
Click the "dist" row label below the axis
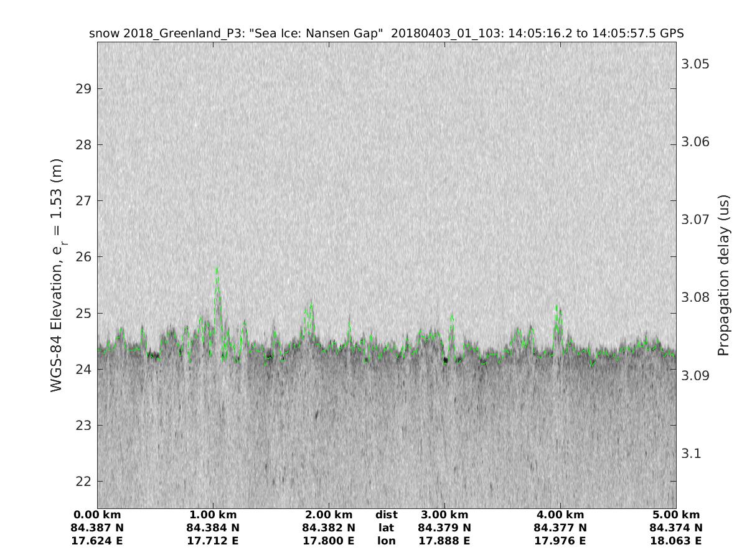(x=387, y=515)
